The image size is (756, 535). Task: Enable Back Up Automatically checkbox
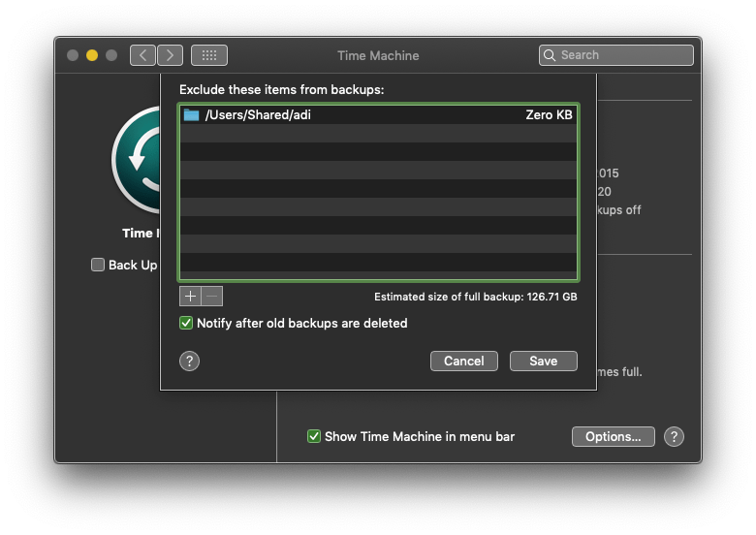(x=98, y=265)
